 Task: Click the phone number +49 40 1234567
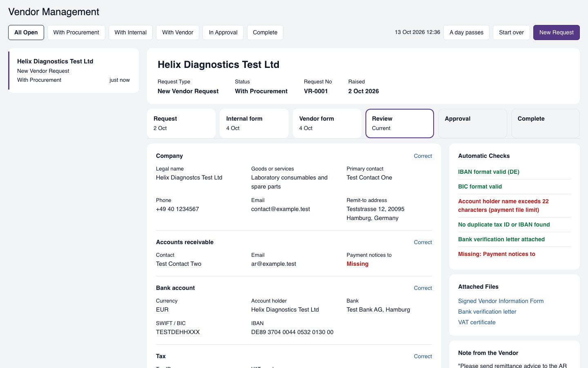pos(177,209)
